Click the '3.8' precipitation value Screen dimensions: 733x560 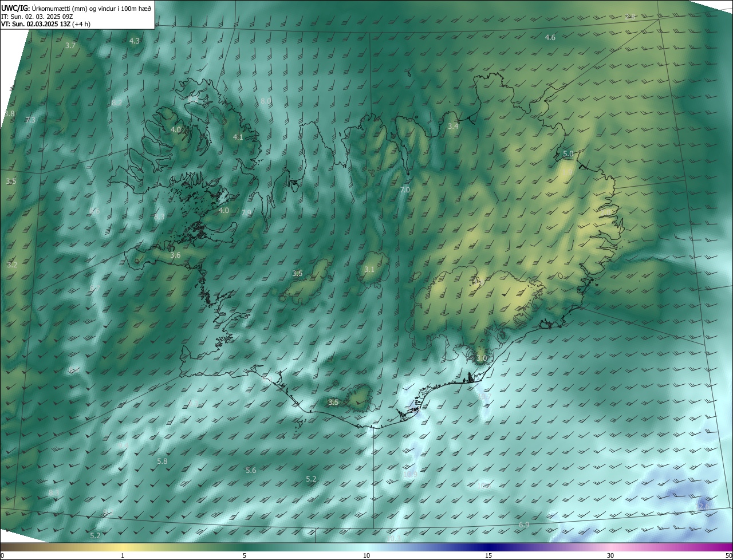click(x=9, y=114)
